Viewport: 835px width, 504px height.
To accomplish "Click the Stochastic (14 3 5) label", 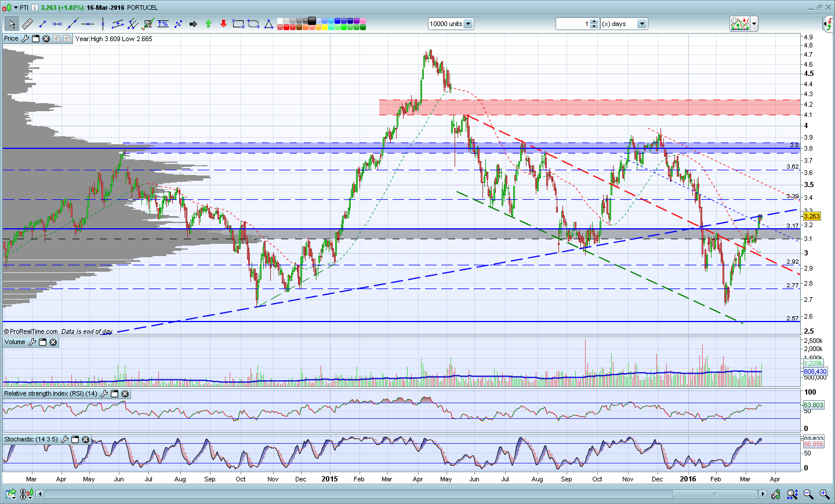I will pos(31,440).
